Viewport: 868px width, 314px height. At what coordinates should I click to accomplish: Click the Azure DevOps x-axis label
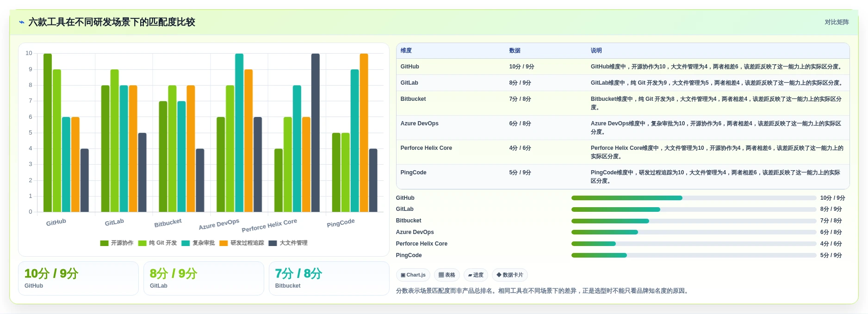219,224
